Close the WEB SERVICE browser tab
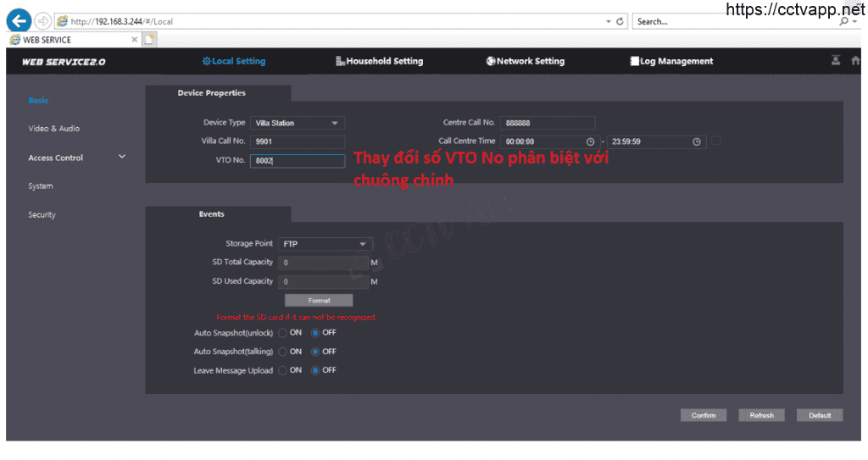 click(135, 40)
